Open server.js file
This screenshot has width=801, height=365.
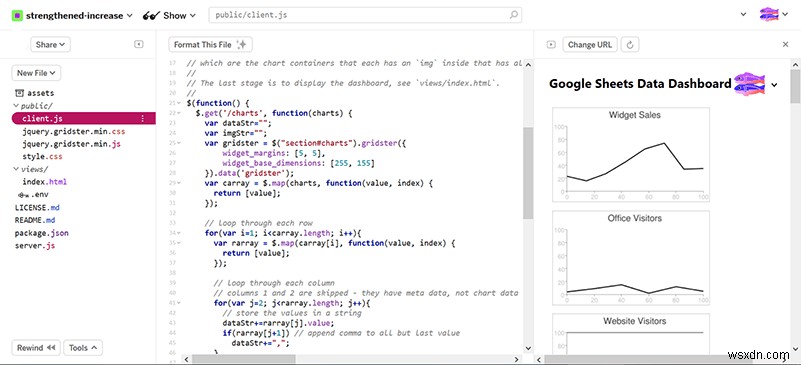(x=35, y=246)
